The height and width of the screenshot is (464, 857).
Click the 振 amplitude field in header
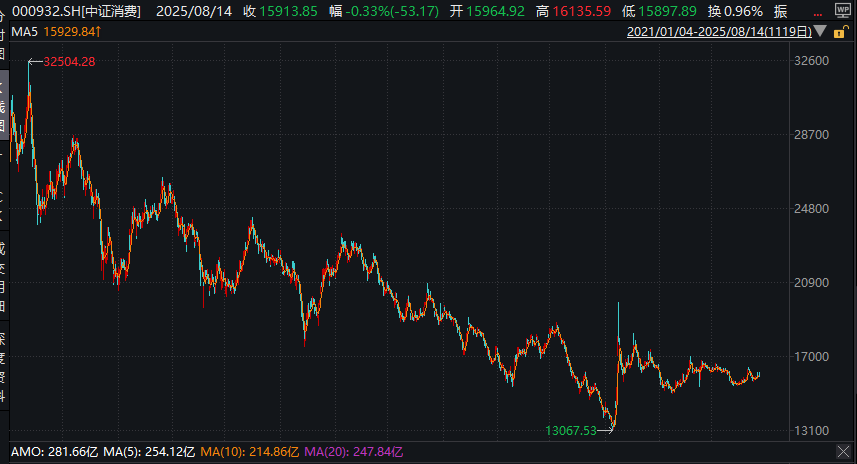click(x=780, y=10)
